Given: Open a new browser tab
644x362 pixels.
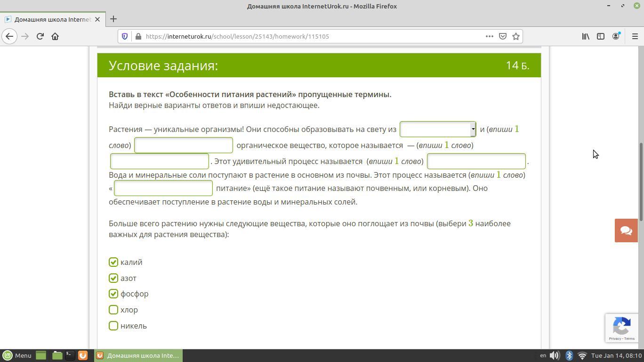Looking at the screenshot, I should point(113,19).
